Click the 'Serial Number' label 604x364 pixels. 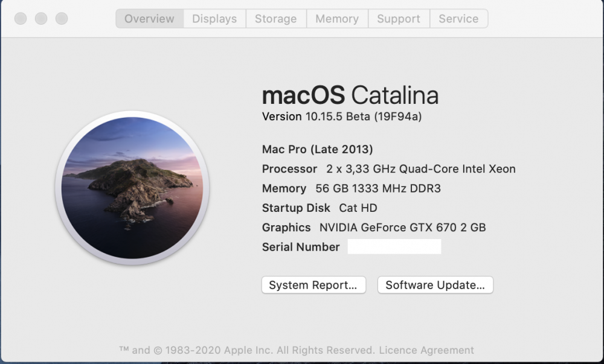[x=301, y=247]
